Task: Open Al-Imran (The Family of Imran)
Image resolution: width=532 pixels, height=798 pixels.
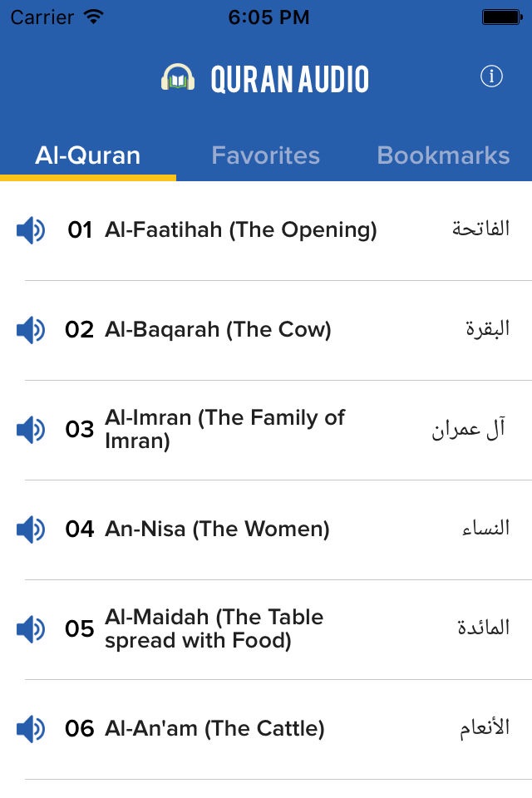Action: [x=266, y=430]
